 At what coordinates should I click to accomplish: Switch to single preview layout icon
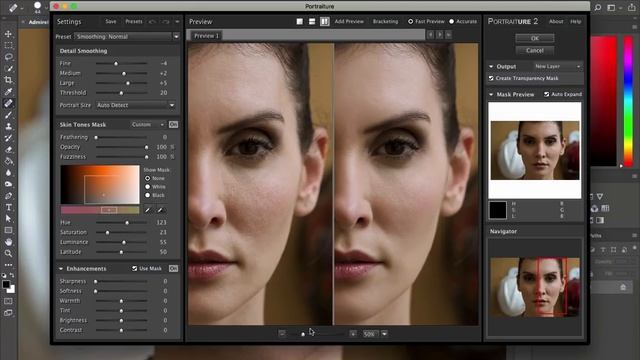pyautogui.click(x=300, y=21)
